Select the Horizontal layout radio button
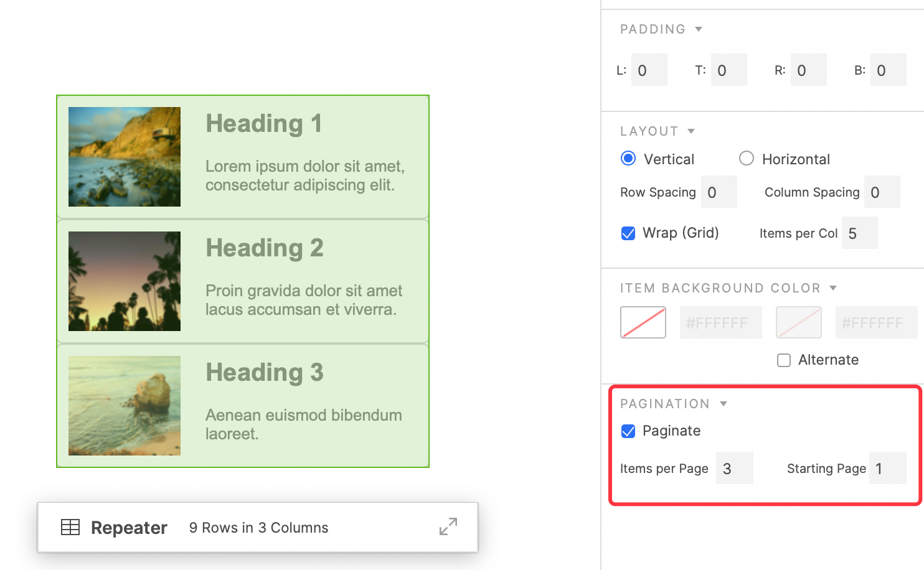The height and width of the screenshot is (570, 924). [746, 159]
